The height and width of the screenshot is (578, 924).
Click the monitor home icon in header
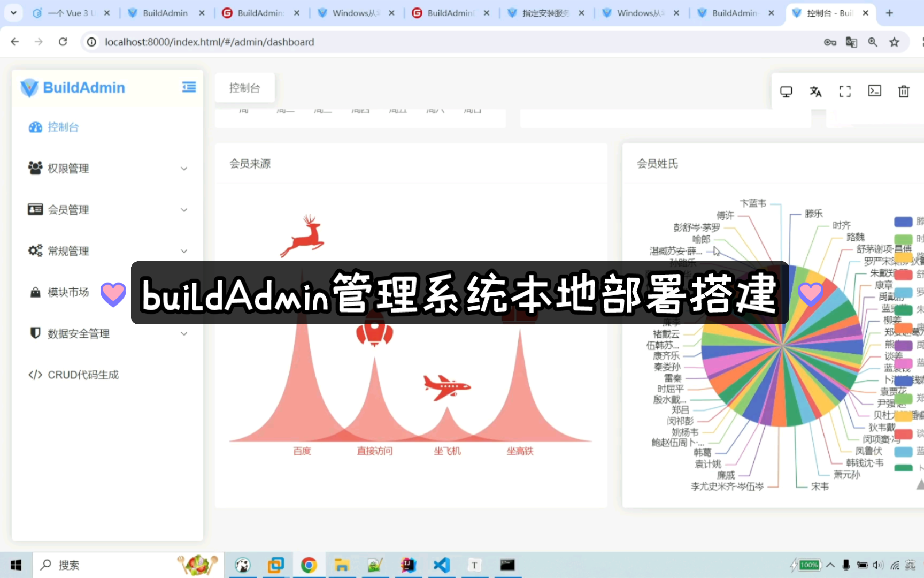tap(786, 92)
